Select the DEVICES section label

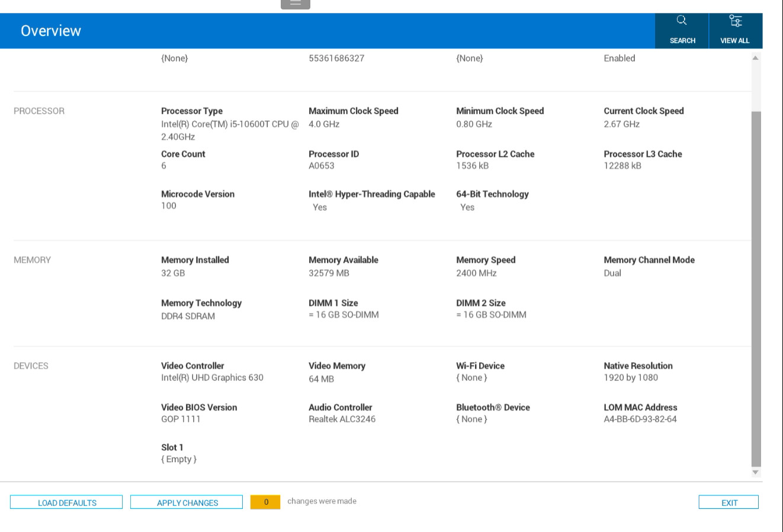(x=31, y=366)
